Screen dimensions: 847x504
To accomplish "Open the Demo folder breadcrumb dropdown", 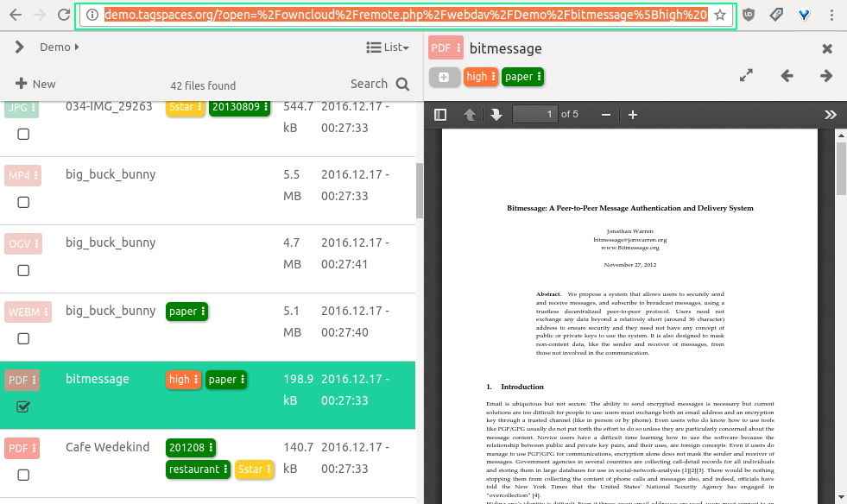I will click(x=59, y=47).
